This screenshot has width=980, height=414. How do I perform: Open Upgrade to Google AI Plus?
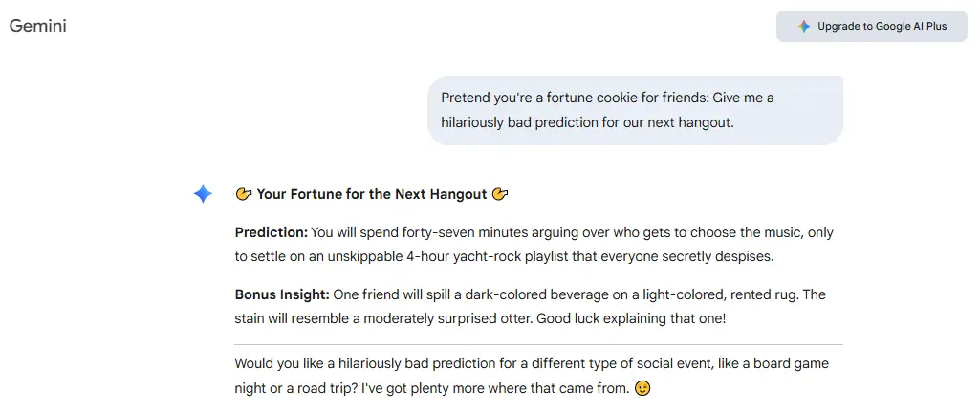tap(872, 27)
